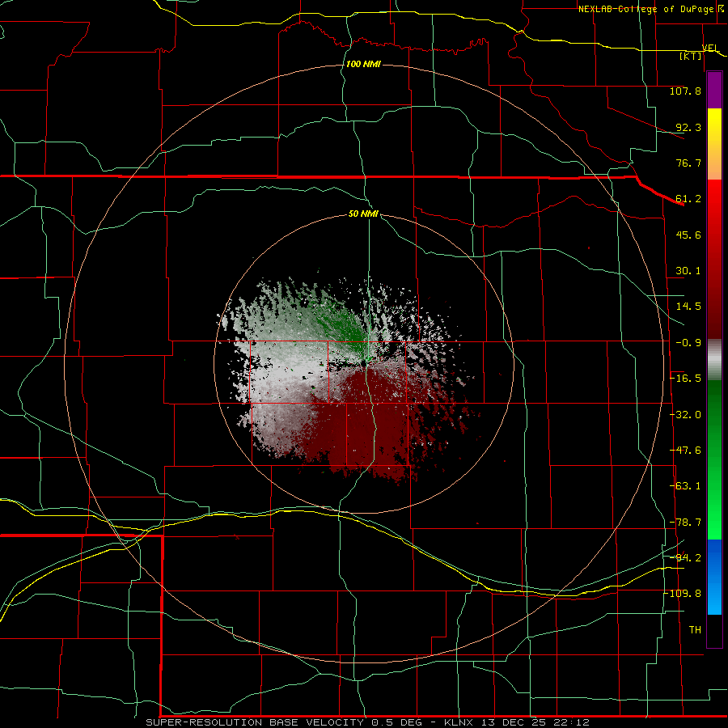728x728 pixels.
Task: Pick the yellow-orange gradient segment of the color bar
Action: (x=714, y=144)
